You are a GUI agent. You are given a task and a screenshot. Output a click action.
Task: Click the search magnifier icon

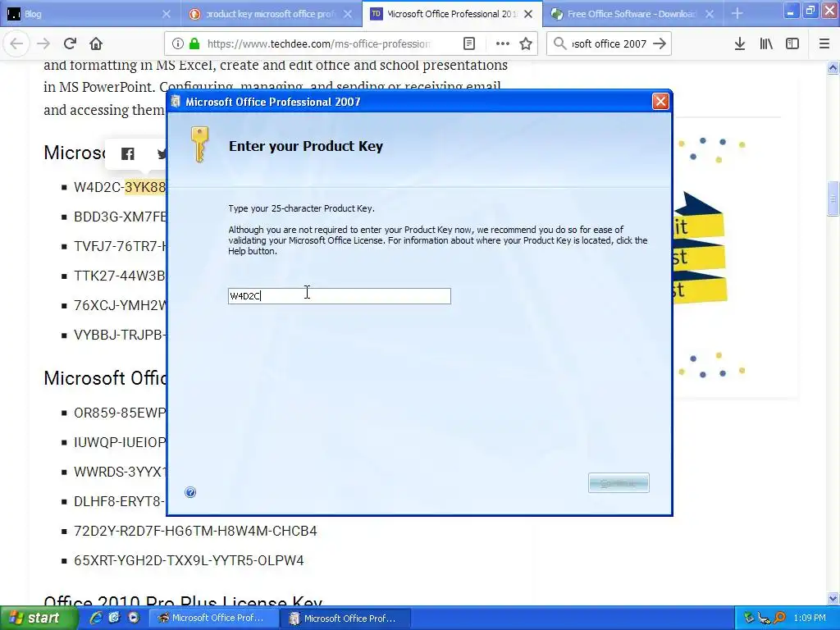pyautogui.click(x=559, y=44)
